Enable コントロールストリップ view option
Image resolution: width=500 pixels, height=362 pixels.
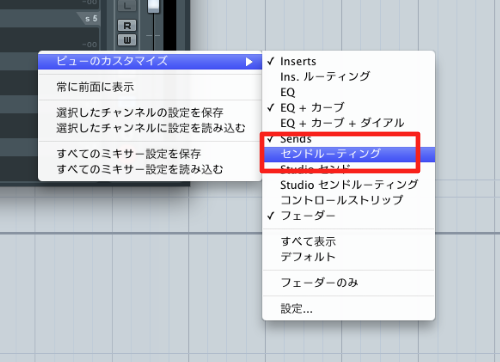pyautogui.click(x=349, y=200)
